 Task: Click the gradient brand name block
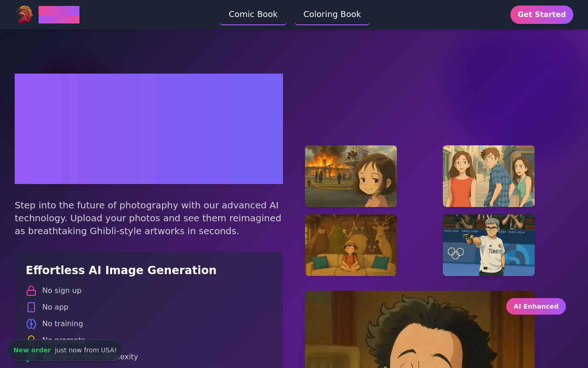click(x=59, y=15)
